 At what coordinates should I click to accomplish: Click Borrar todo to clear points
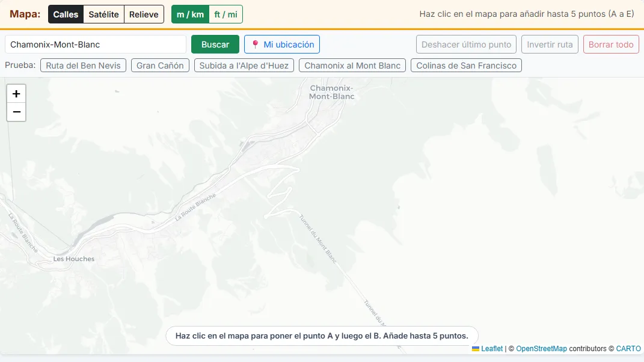pos(611,44)
